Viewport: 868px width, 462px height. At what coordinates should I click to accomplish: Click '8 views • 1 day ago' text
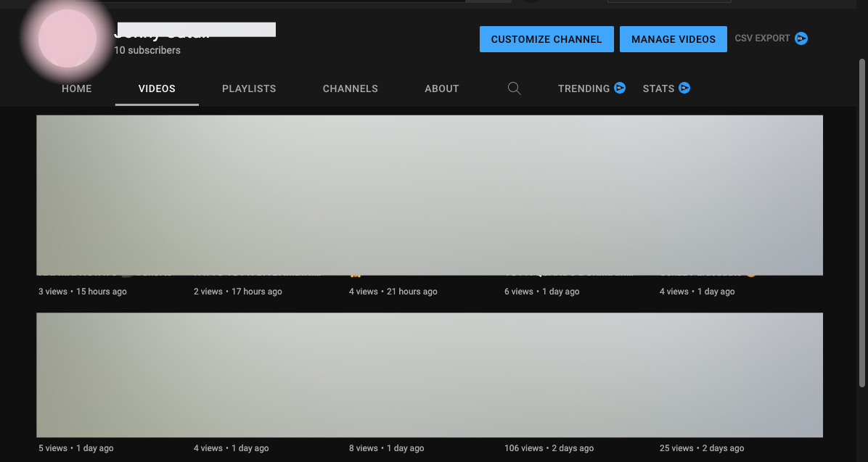tap(386, 448)
